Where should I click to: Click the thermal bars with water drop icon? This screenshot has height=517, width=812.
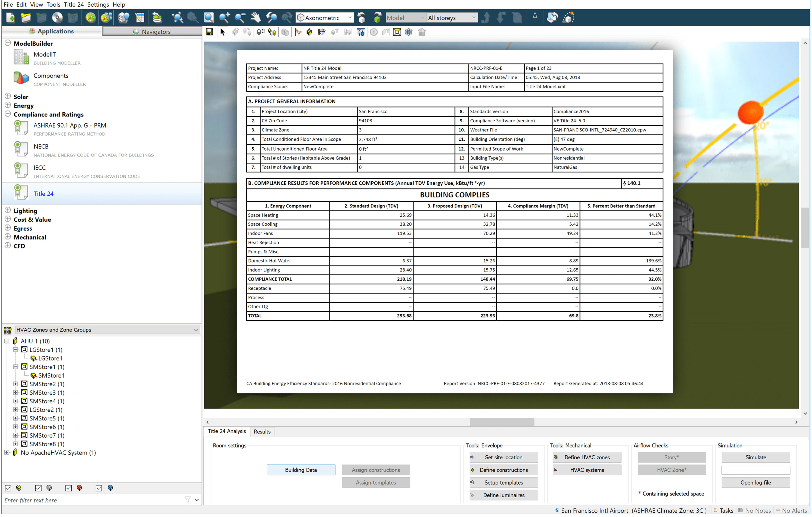(361, 32)
